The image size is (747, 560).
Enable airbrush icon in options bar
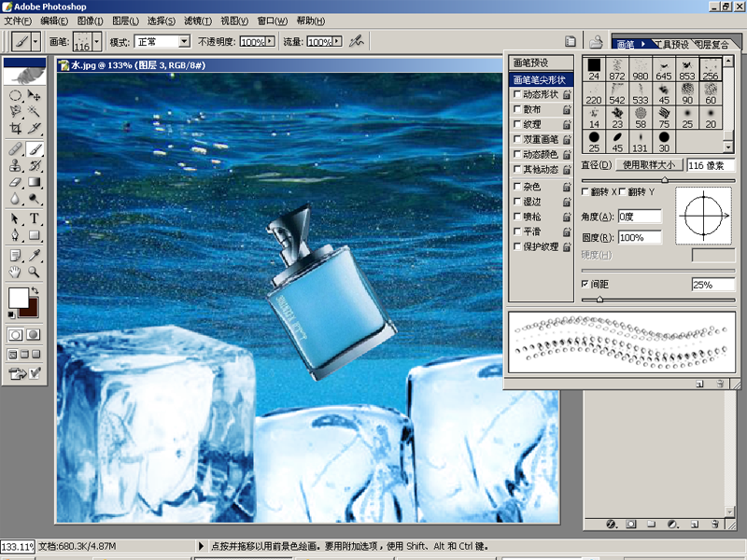[x=356, y=42]
